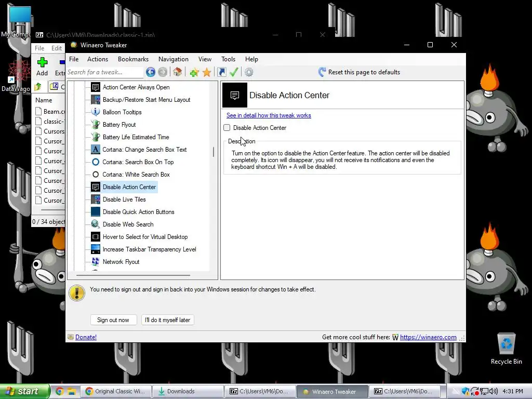Switch to Original Classic Wi... taskbar button
The image size is (532, 399).
(x=115, y=391)
